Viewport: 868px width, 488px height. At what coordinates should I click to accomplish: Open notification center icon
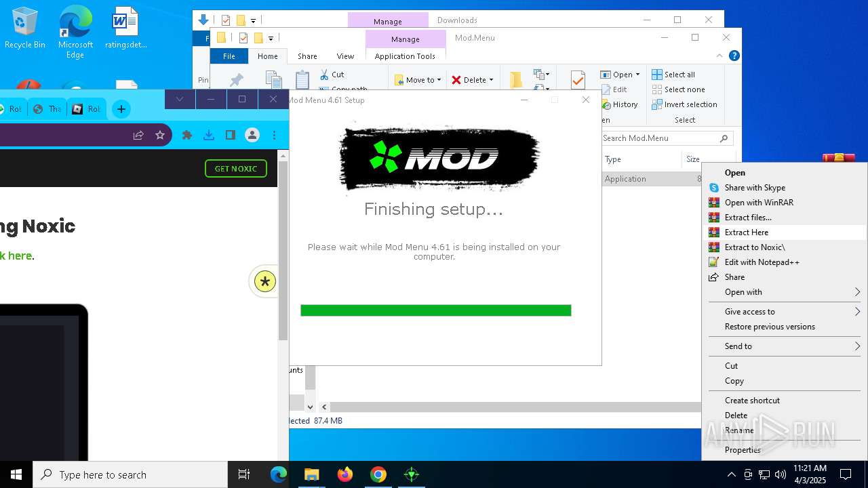click(846, 474)
